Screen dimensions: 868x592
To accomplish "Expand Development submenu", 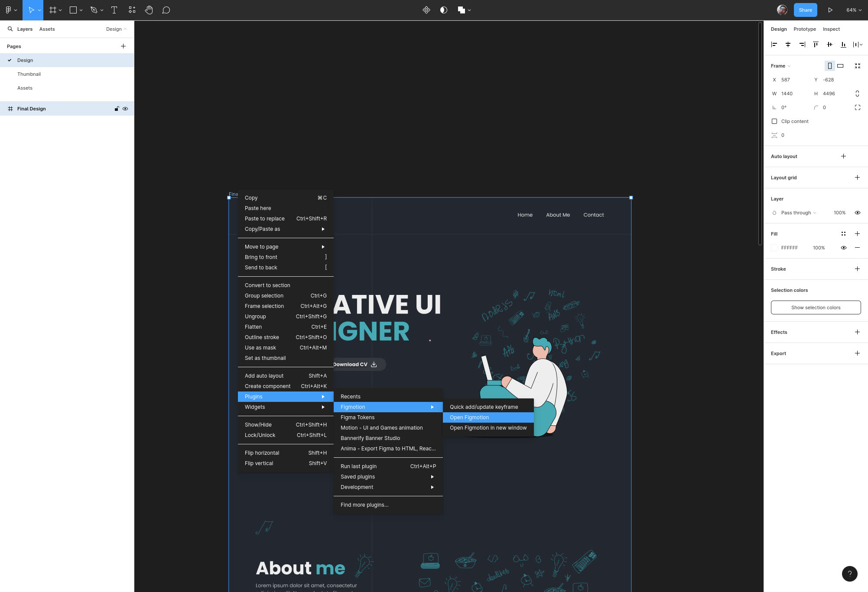I will [x=388, y=487].
